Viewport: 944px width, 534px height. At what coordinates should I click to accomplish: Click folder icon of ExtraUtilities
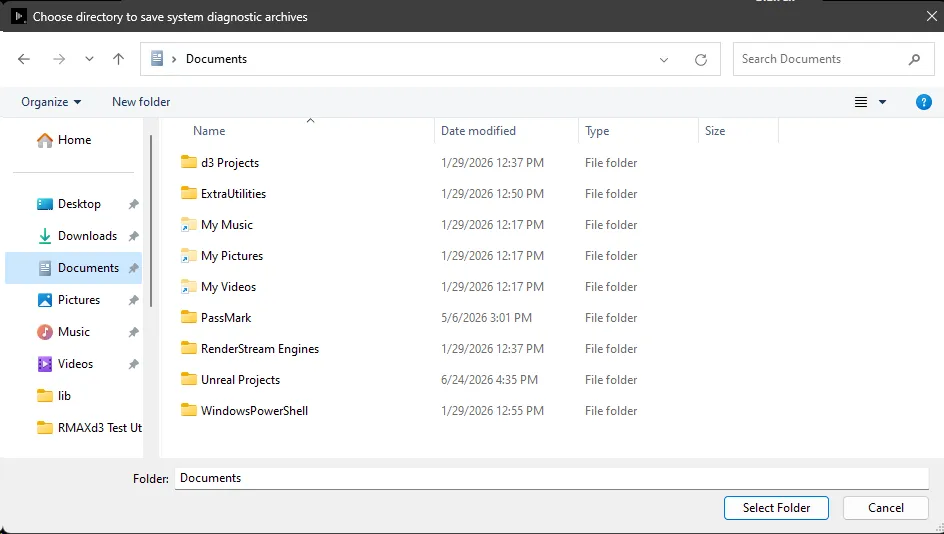(x=188, y=193)
